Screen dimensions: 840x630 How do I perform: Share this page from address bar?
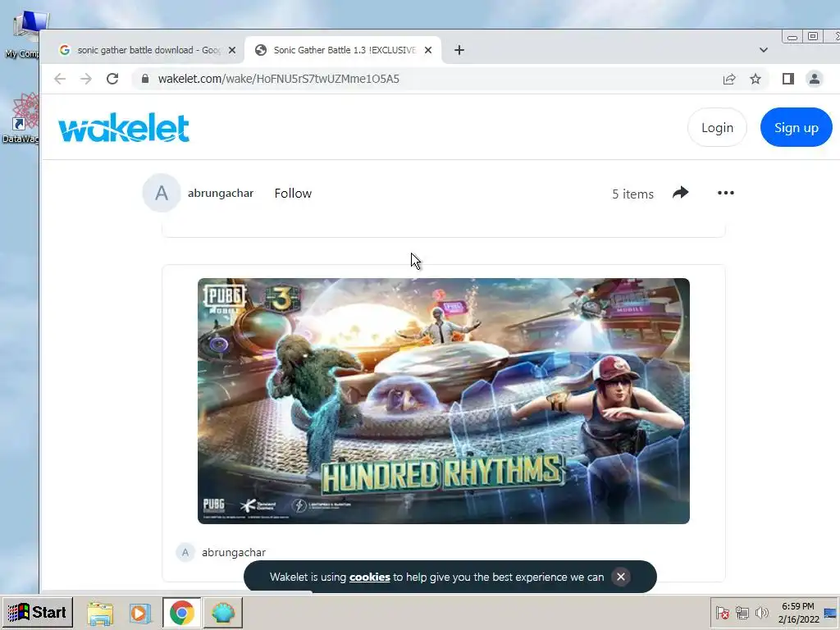pyautogui.click(x=729, y=80)
